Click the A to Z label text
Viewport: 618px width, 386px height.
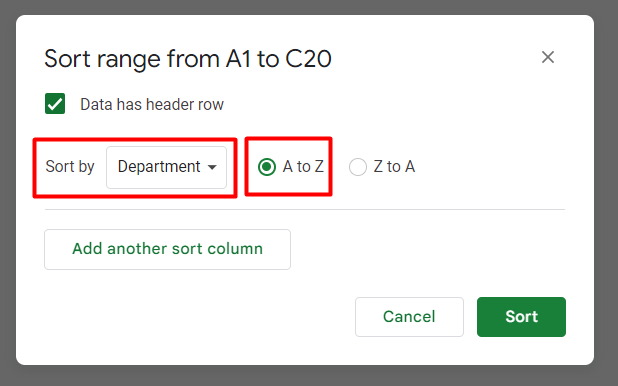(x=303, y=166)
